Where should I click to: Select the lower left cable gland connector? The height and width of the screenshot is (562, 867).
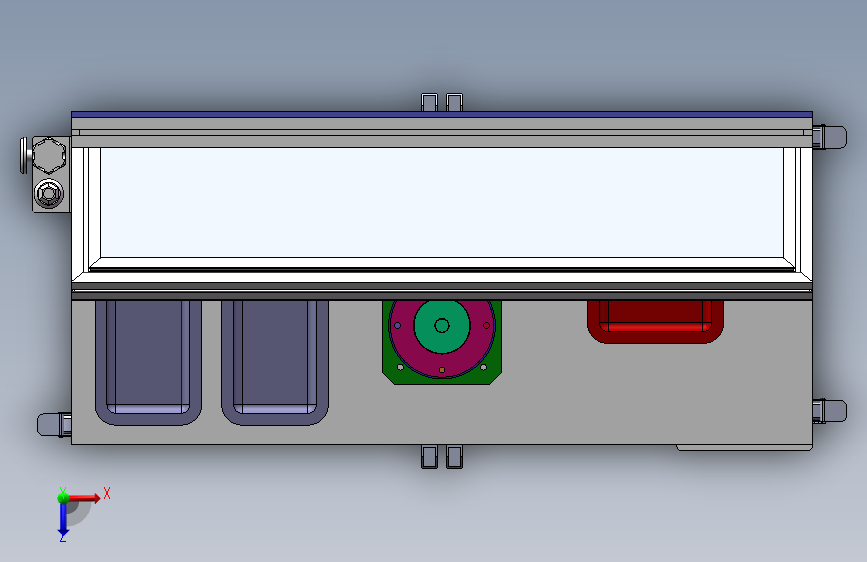click(x=54, y=424)
